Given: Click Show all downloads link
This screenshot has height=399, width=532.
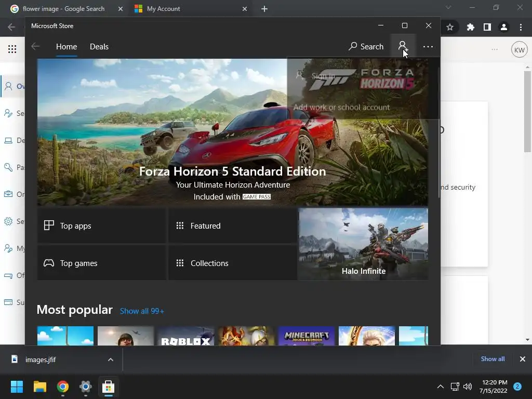Looking at the screenshot, I should tap(493, 359).
